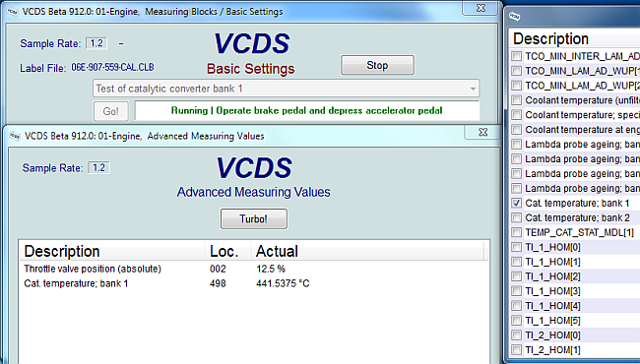Click the Actual column header
This screenshot has width=640, height=364.
367,251
